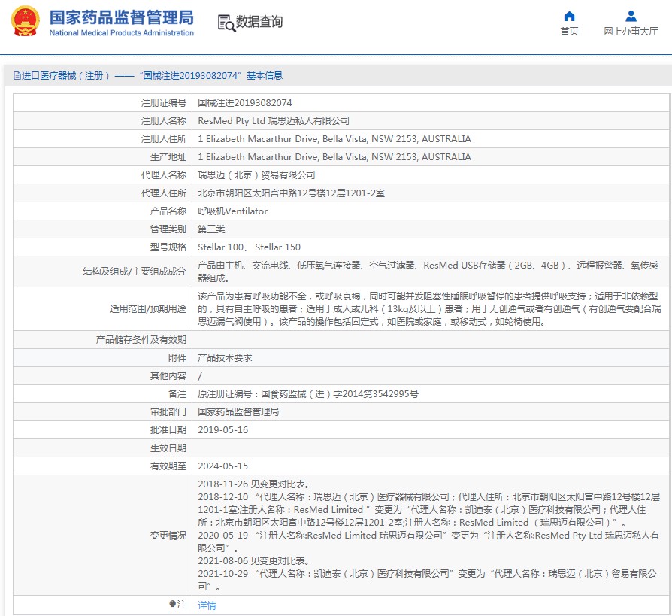Click the 注册人住所 address value

click(334, 139)
